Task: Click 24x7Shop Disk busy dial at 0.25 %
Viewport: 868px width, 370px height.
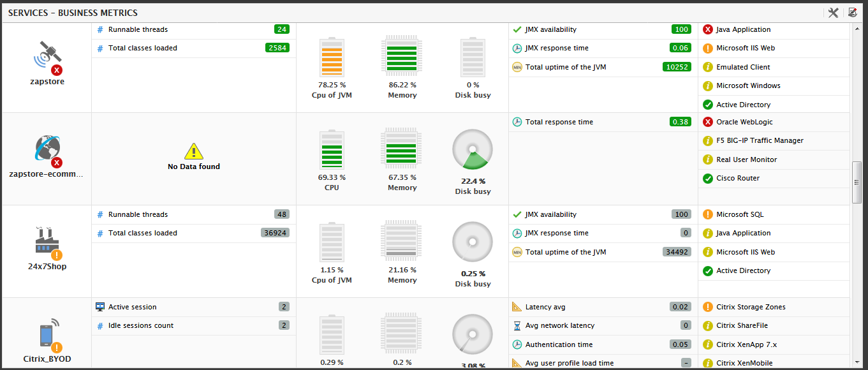Action: [473, 243]
